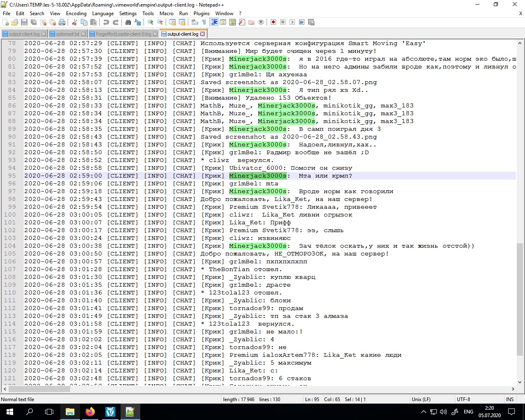Click the Save All toolbar icon
This screenshot has height=420, width=525.
coord(34,22)
